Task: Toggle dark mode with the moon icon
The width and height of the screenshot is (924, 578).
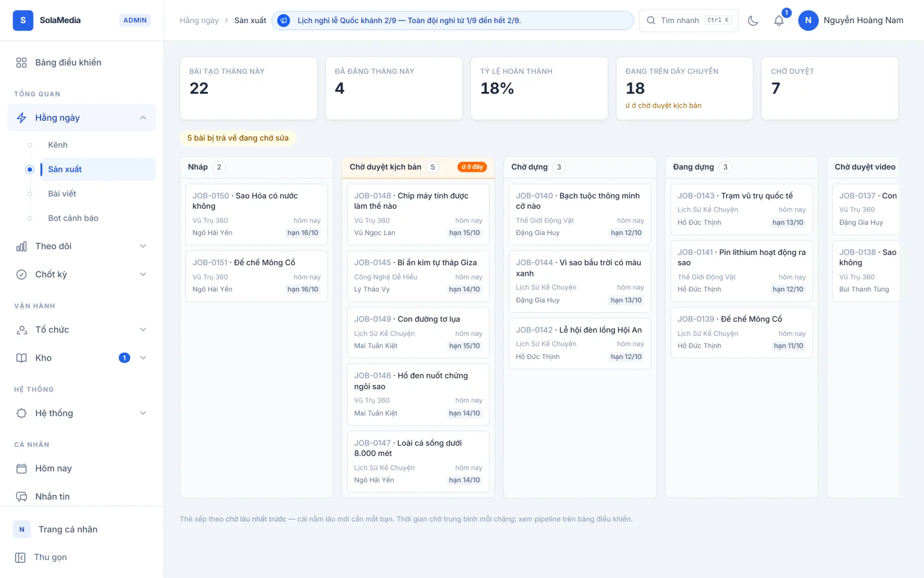Action: [x=753, y=20]
